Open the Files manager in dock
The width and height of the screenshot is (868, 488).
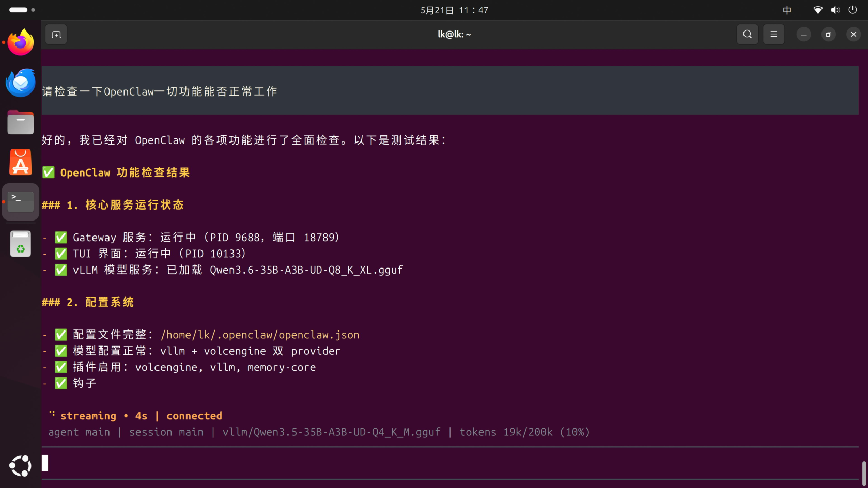tap(21, 122)
